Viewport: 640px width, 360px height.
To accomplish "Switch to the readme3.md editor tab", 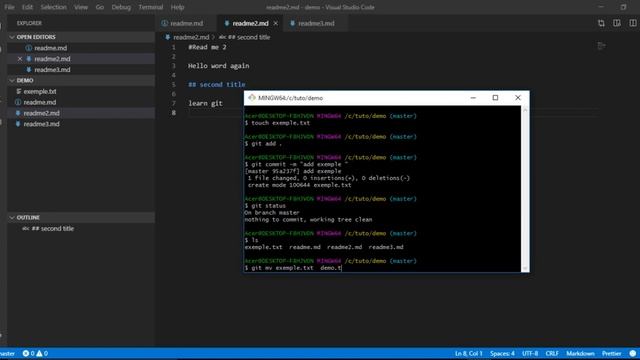I will click(316, 23).
